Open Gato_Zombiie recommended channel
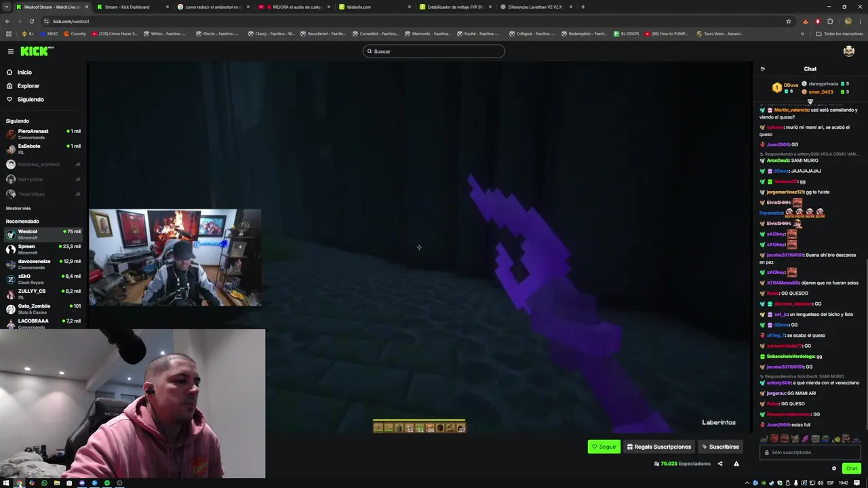This screenshot has height=488, width=868. click(43, 309)
